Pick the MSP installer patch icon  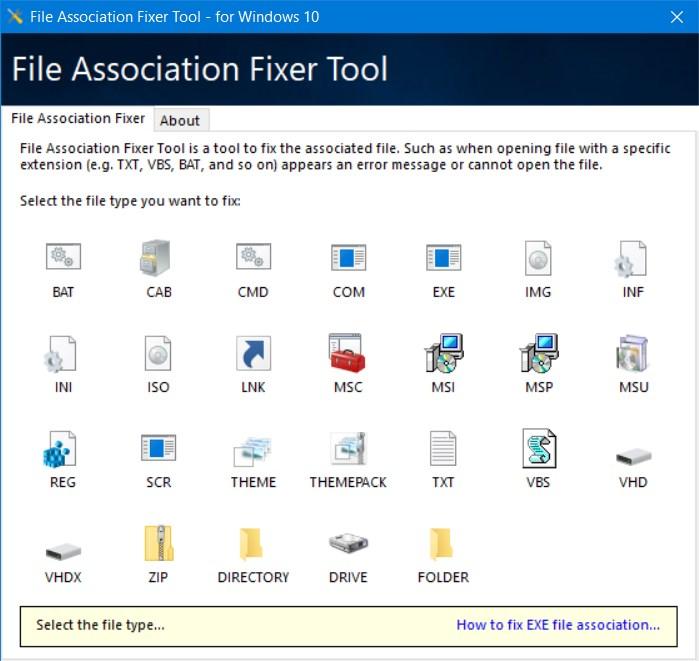click(539, 353)
